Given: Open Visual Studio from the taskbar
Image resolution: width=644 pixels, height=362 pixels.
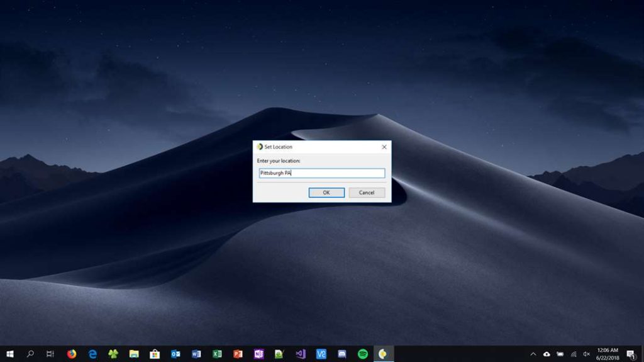Looking at the screenshot, I should [300, 354].
